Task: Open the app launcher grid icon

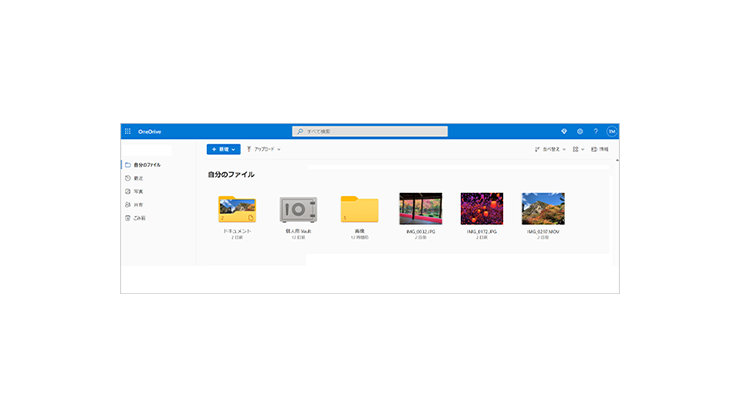Action: click(x=127, y=132)
